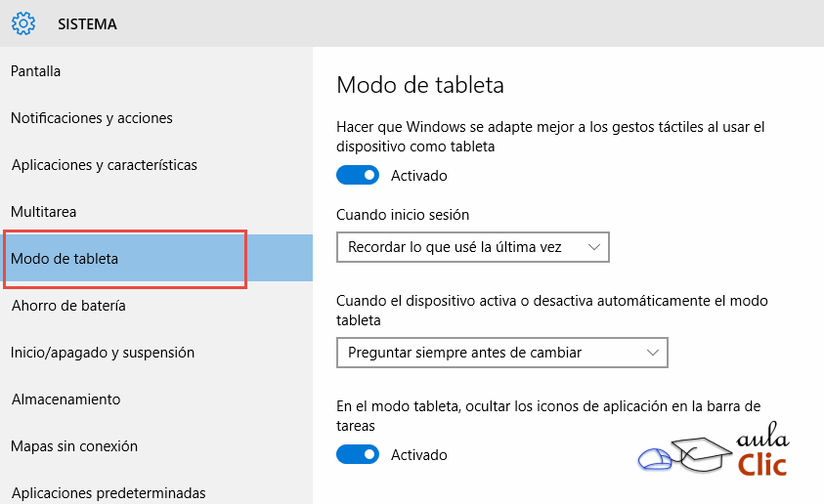
Task: Click the Settings gear icon
Action: 23,23
